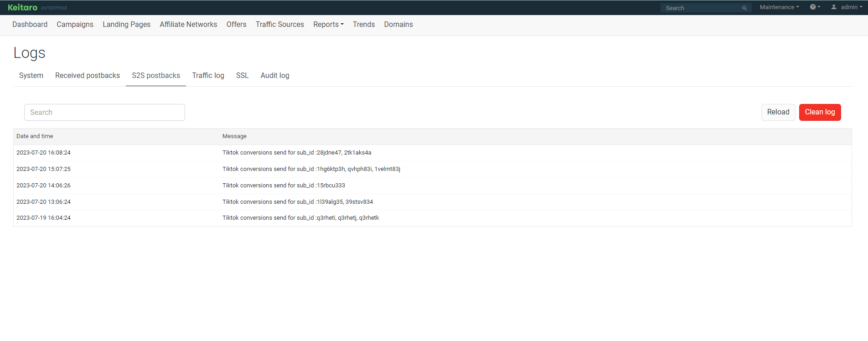Open Landing Pages

coord(126,25)
